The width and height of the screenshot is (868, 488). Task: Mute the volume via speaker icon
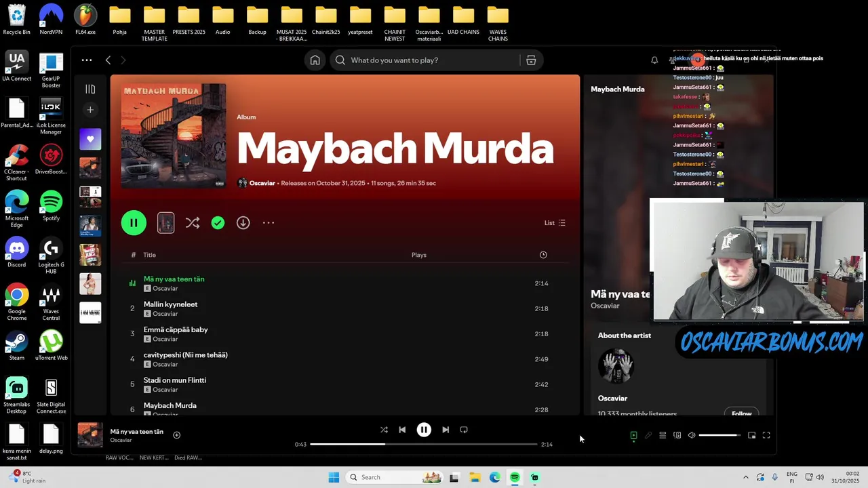click(692, 435)
